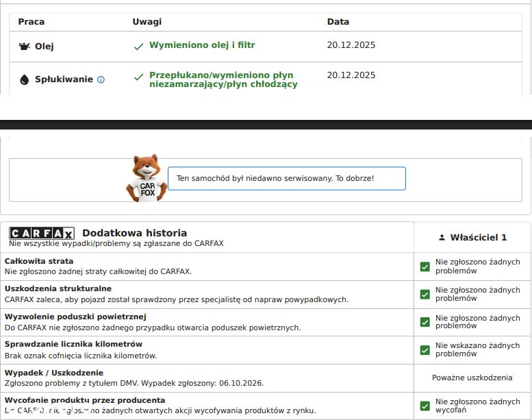
Task: Click the checkmark beside Przepłukano/wymieniono płyn
Action: [x=138, y=77]
